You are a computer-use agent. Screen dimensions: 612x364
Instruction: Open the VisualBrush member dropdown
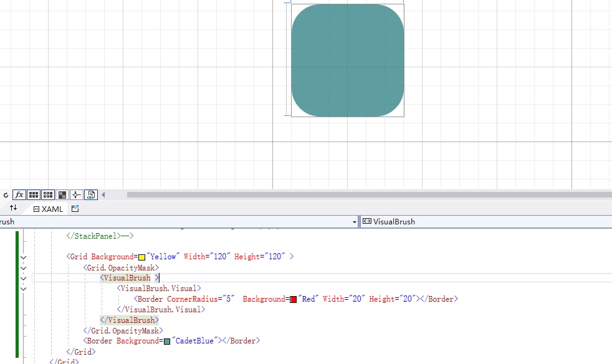[486, 221]
